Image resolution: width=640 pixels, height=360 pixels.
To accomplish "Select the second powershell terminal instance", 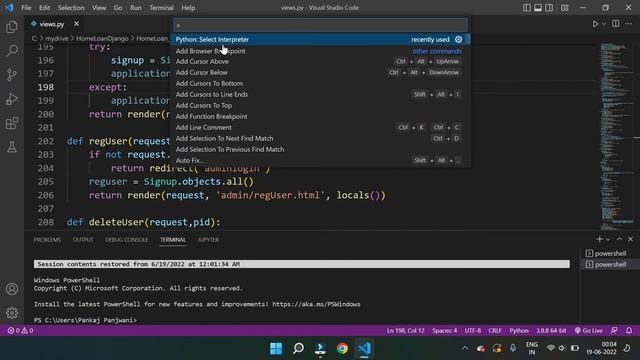I will (x=610, y=264).
